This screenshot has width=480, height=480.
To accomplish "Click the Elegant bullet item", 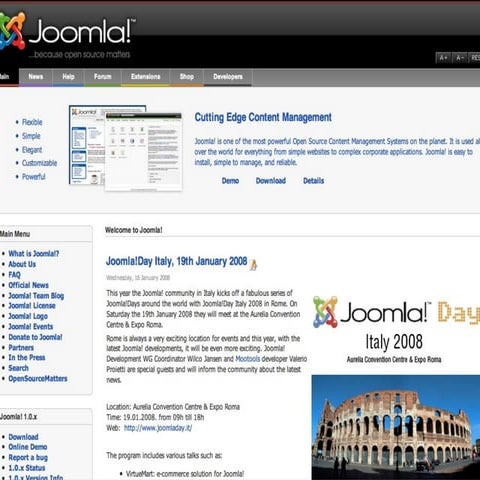I will pos(32,150).
